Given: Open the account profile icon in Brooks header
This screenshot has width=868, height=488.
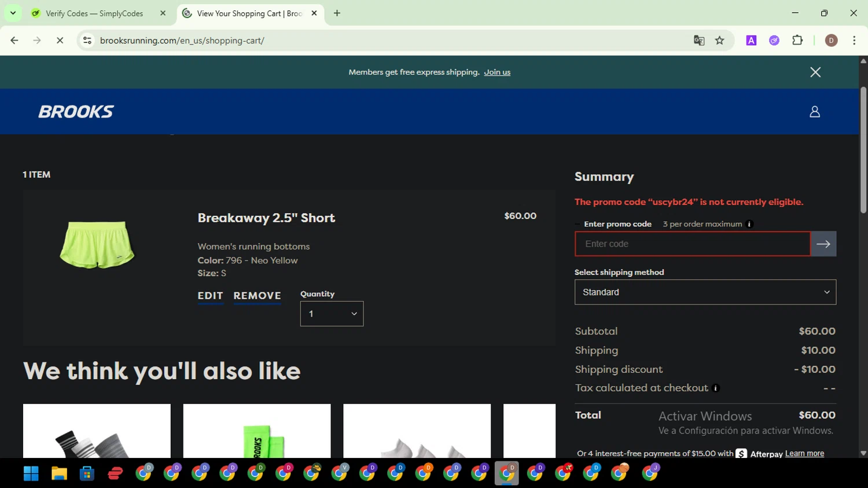Looking at the screenshot, I should [815, 112].
